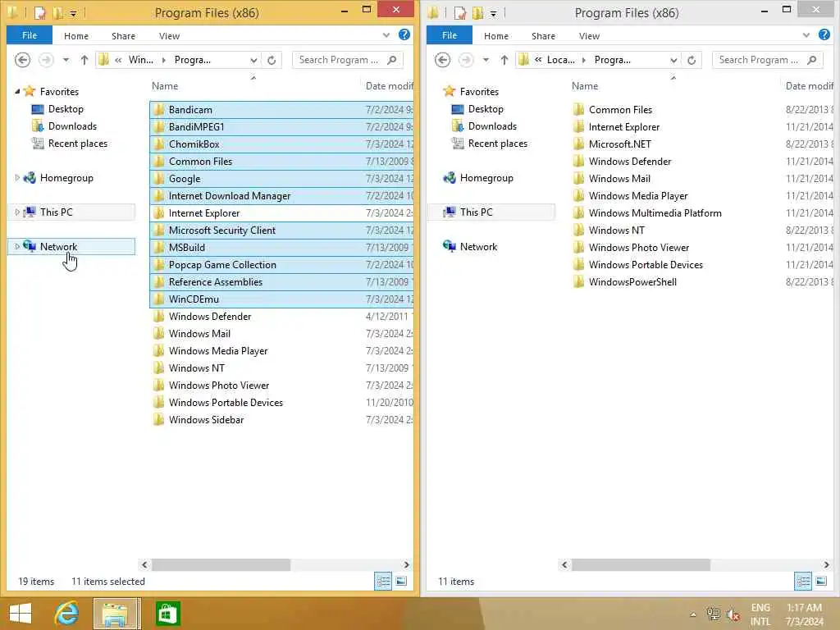
Task: Select the WindowsPowerShell folder in the right window
Action: [x=632, y=282]
